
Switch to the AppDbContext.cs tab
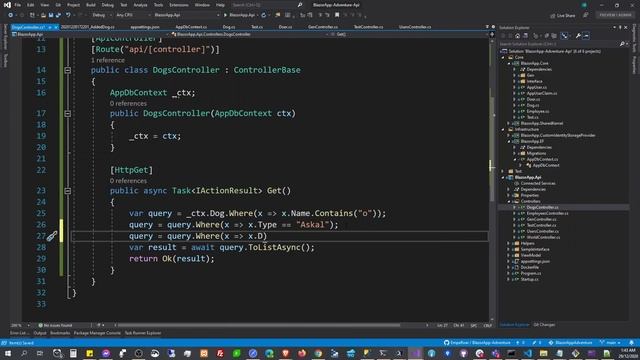click(191, 27)
